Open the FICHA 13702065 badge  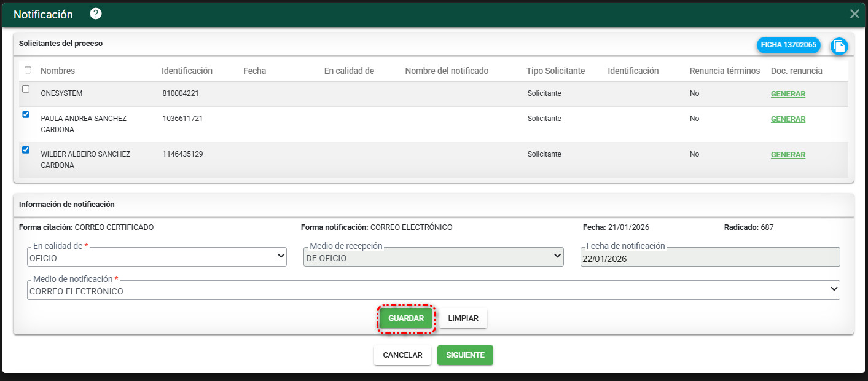tap(788, 45)
